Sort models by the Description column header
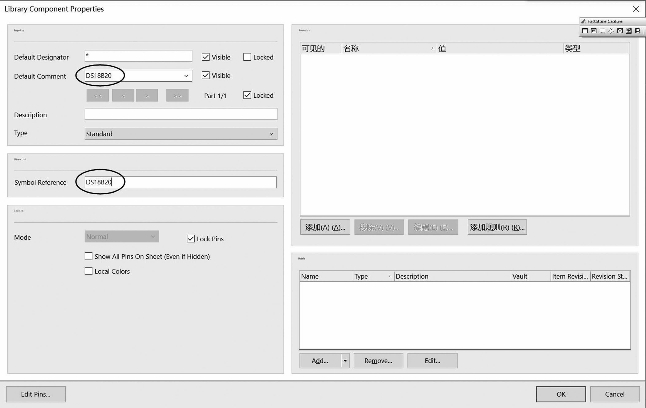Image resolution: width=646 pixels, height=408 pixels. click(452, 277)
